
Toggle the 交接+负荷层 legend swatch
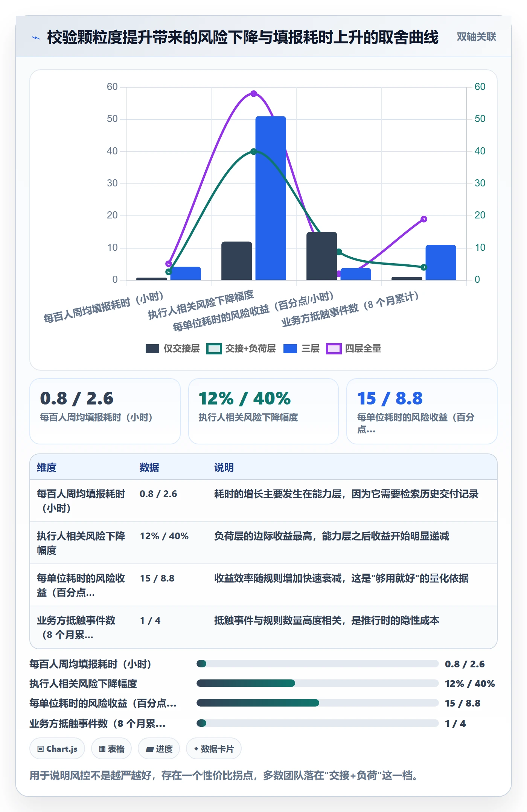pyautogui.click(x=214, y=349)
